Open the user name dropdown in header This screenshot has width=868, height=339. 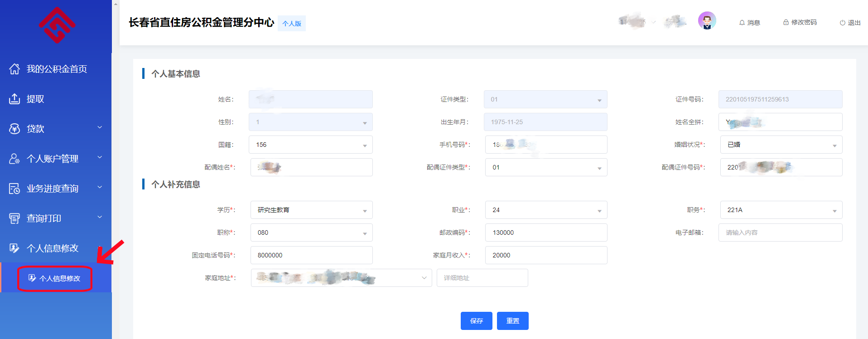tap(637, 21)
